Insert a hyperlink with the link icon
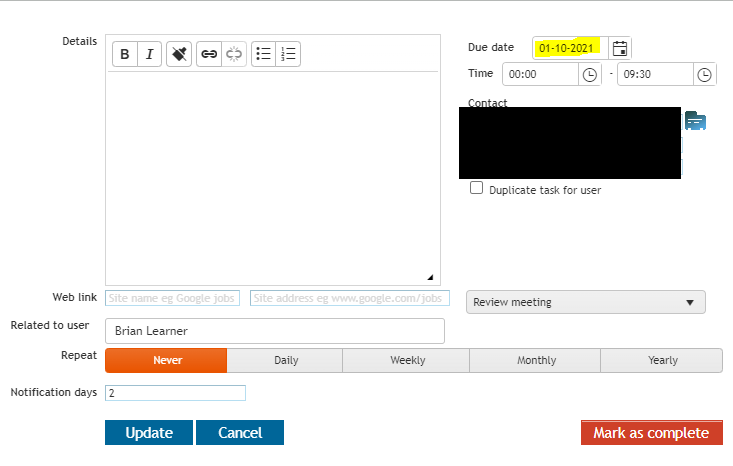 (209, 54)
